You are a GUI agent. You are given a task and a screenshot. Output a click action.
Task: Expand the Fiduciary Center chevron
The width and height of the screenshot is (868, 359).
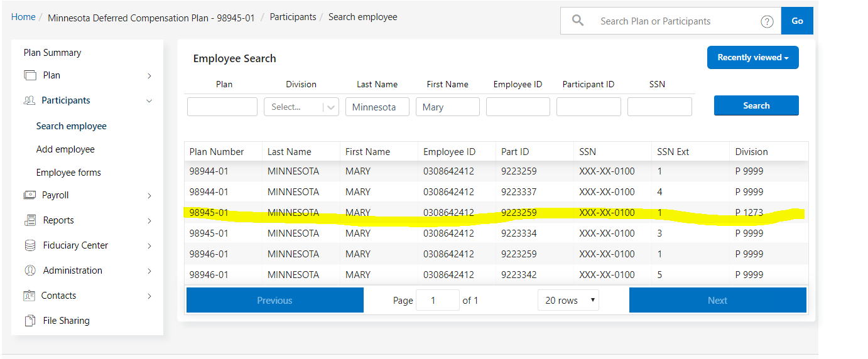point(149,246)
